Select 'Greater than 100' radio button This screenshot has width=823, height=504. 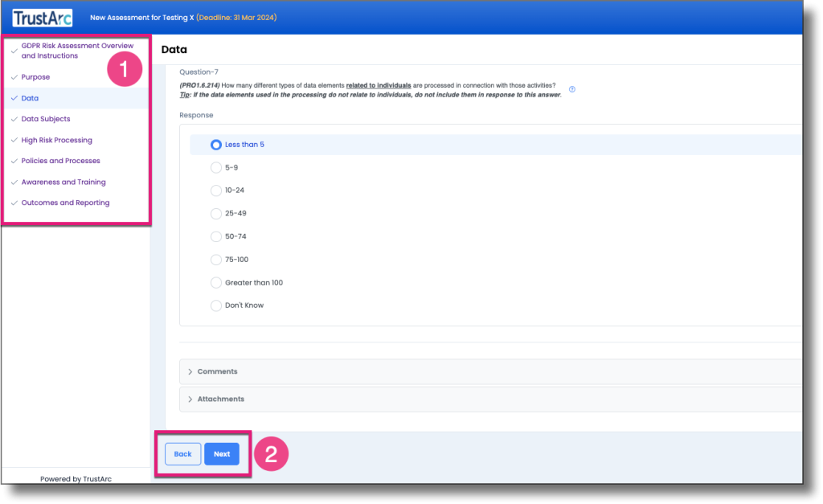pyautogui.click(x=215, y=282)
